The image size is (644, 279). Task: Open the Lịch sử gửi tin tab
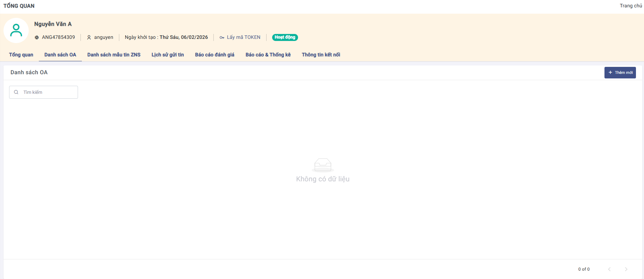coord(168,55)
